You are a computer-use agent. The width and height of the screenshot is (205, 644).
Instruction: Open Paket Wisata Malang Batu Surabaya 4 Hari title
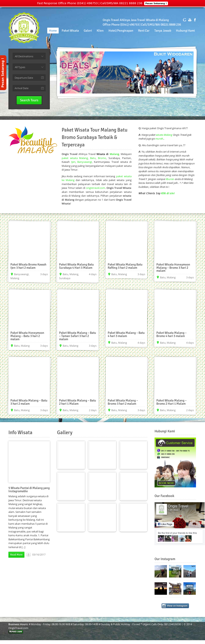click(76, 266)
